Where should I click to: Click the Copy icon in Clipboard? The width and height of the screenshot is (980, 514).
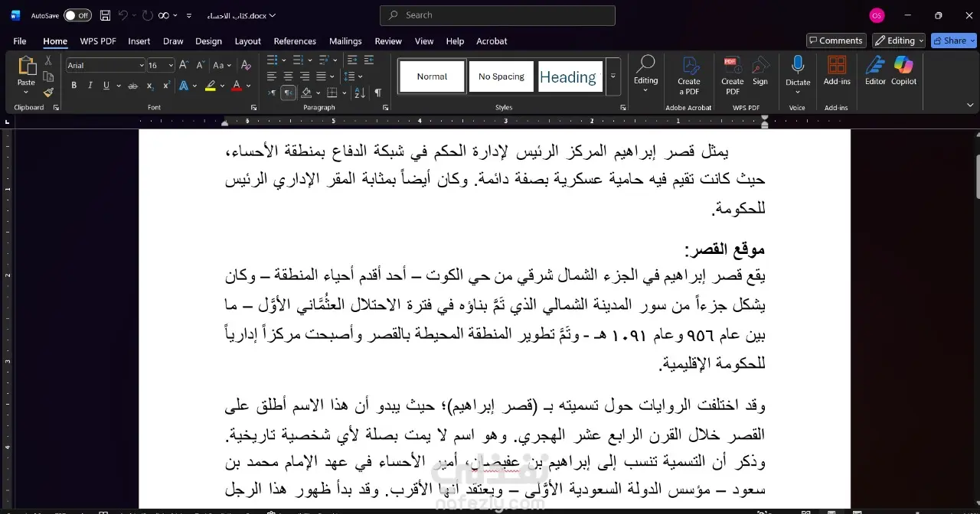pos(48,76)
